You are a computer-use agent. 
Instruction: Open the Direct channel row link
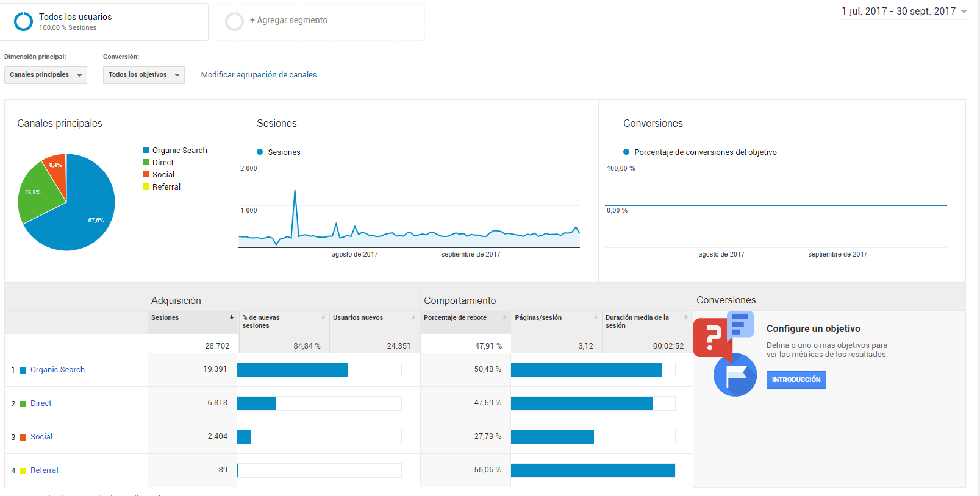(x=41, y=403)
